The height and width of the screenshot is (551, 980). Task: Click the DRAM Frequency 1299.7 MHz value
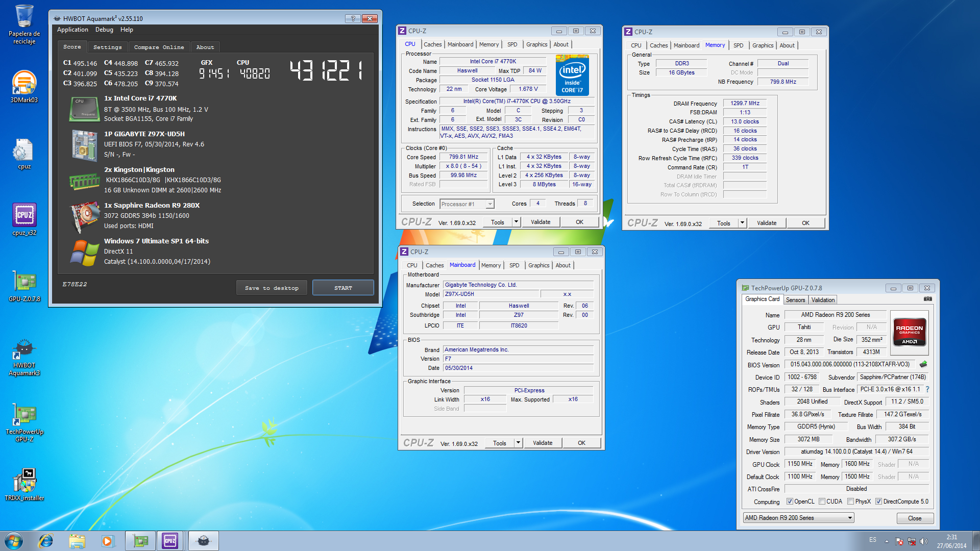tap(745, 103)
